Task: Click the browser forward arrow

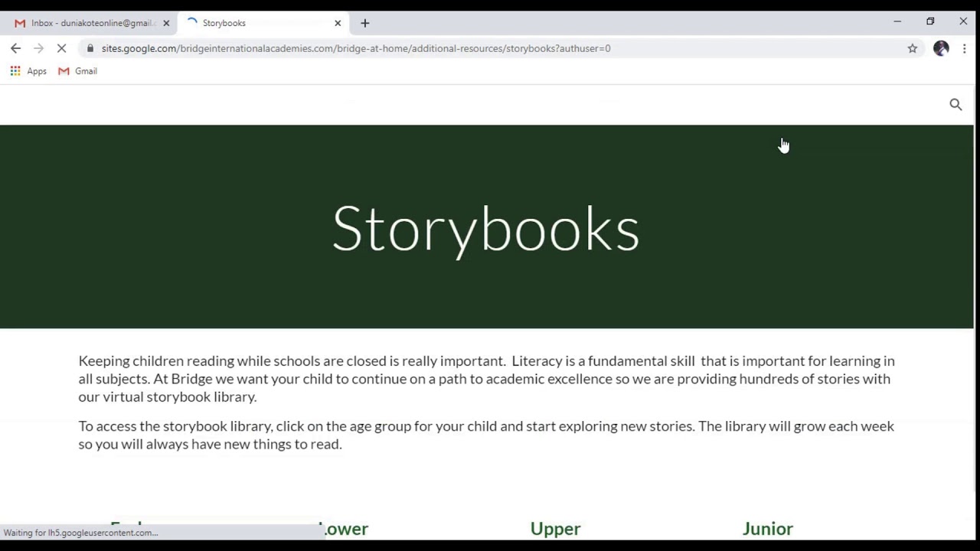Action: coord(39,48)
